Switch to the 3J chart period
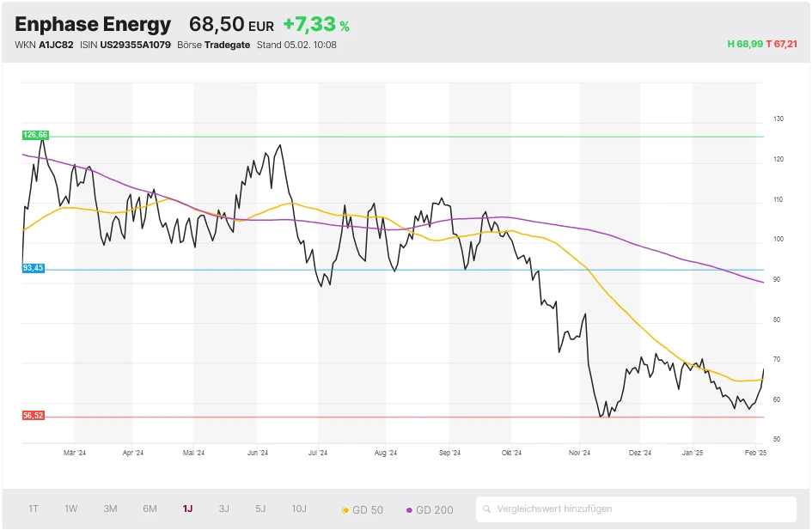Screen dimensions: 812x530 [223, 509]
